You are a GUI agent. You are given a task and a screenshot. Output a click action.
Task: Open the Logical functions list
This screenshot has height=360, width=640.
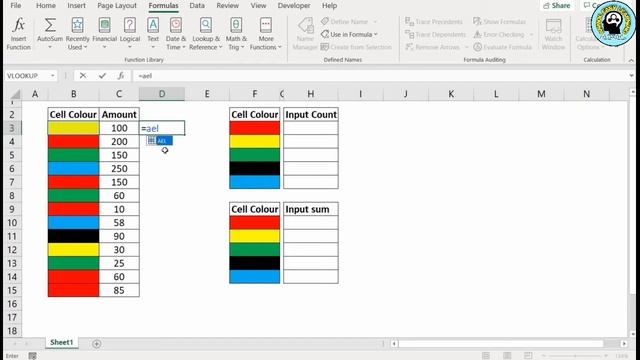point(130,34)
